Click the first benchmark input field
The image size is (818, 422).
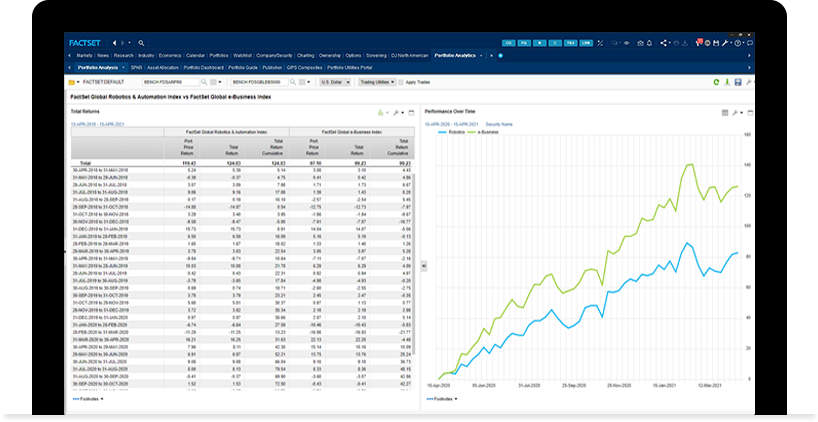coord(171,82)
